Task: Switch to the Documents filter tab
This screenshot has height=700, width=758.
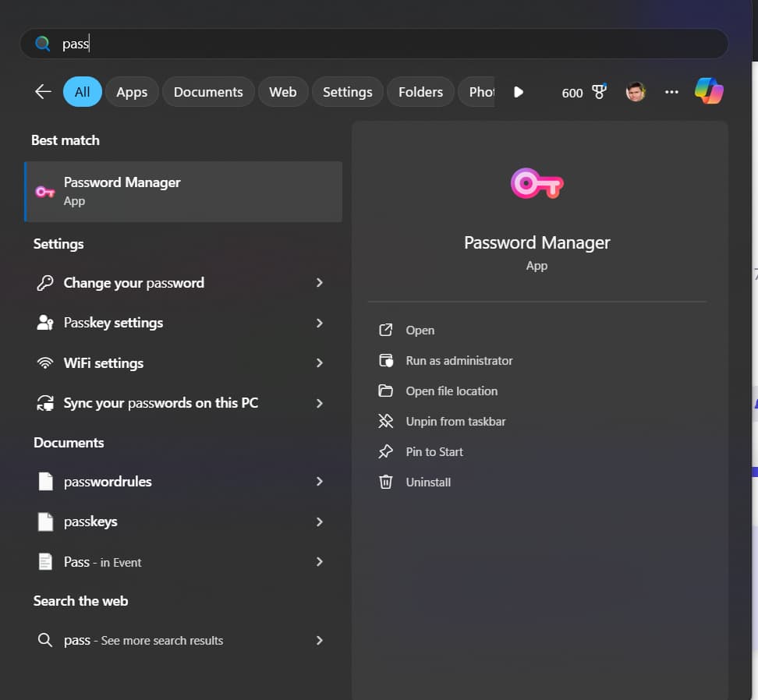Action: (x=208, y=91)
